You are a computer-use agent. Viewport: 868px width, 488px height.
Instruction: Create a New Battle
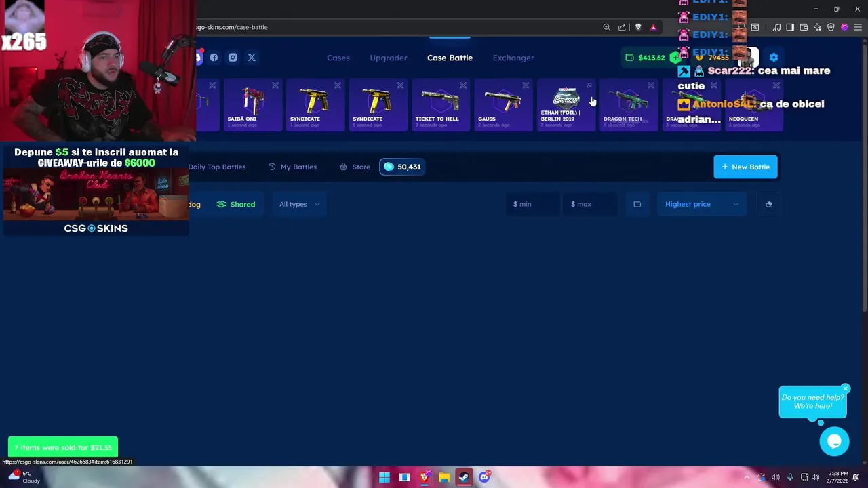(x=745, y=167)
